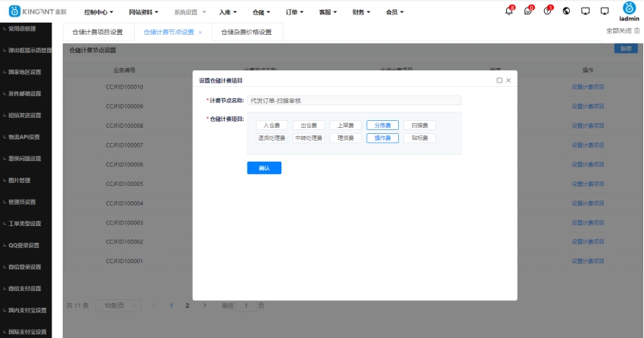Open the notifications bell icon
This screenshot has height=338, width=644.
coord(509,11)
